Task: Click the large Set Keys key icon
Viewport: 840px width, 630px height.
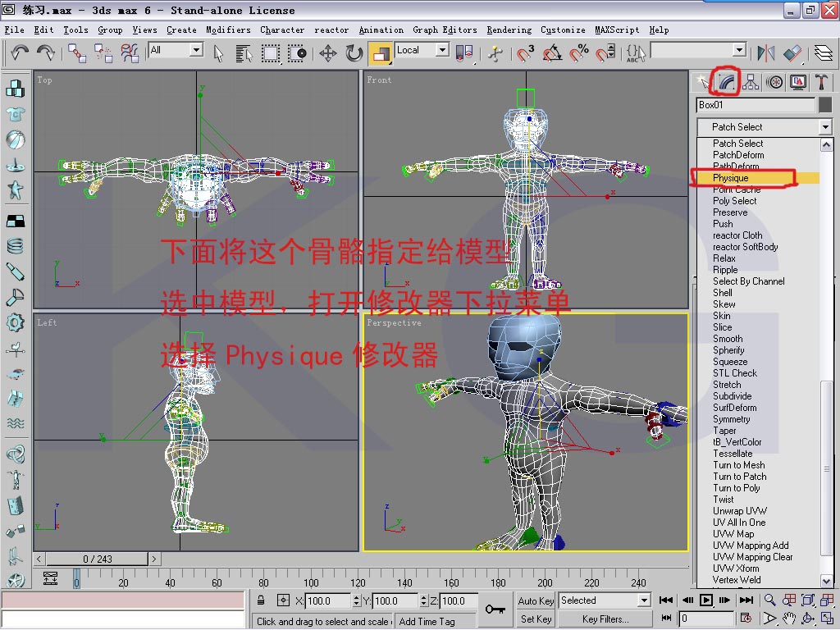Action: click(x=495, y=609)
